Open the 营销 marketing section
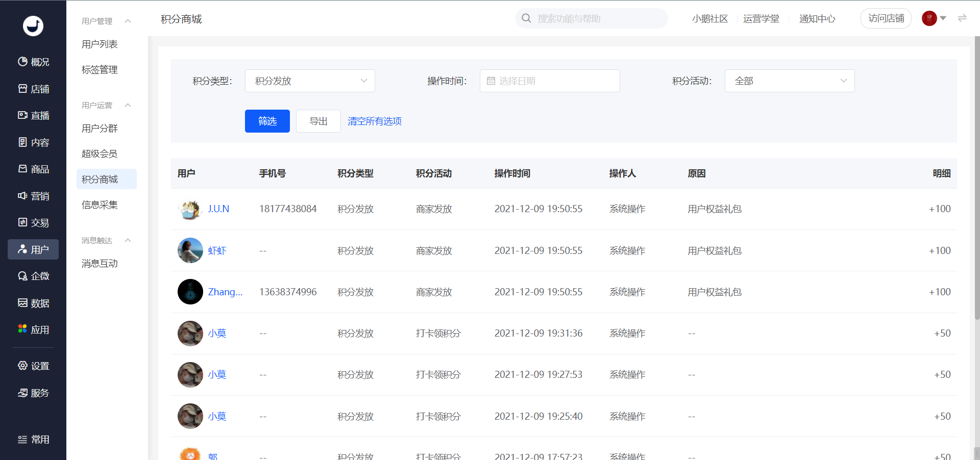Viewport: 980px width, 460px height. [x=33, y=196]
